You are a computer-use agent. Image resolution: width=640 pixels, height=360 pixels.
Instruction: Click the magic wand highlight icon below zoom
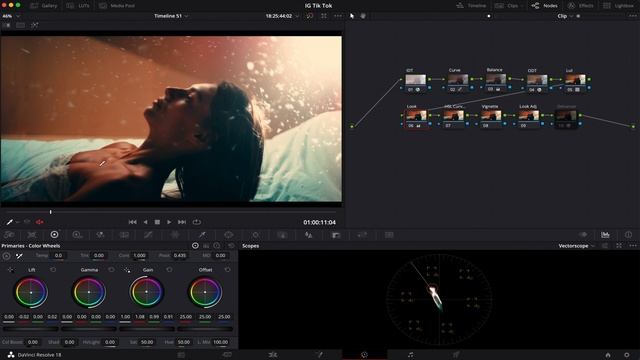click(x=35, y=25)
